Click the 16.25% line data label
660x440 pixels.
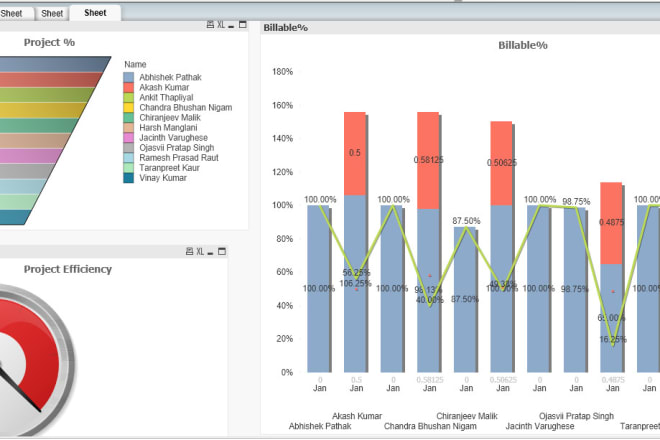[x=613, y=339]
